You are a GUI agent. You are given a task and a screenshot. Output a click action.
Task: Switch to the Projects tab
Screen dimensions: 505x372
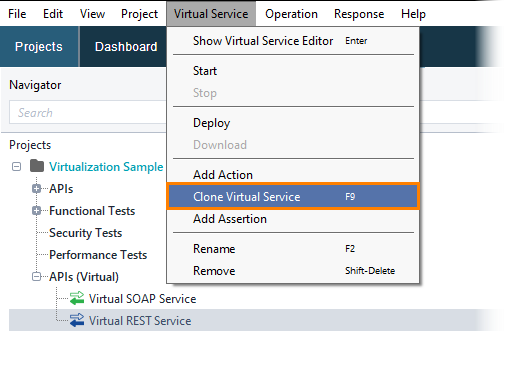(39, 46)
